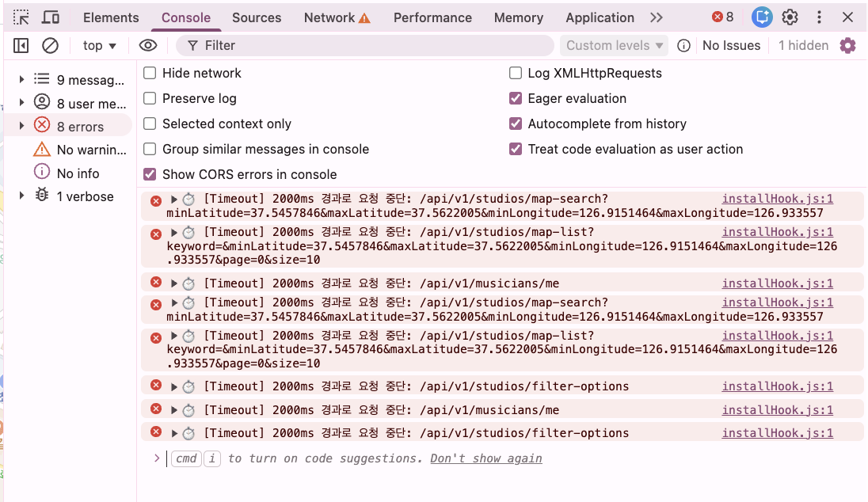Switch to the Network tab
This screenshot has height=502, width=868.
337,17
